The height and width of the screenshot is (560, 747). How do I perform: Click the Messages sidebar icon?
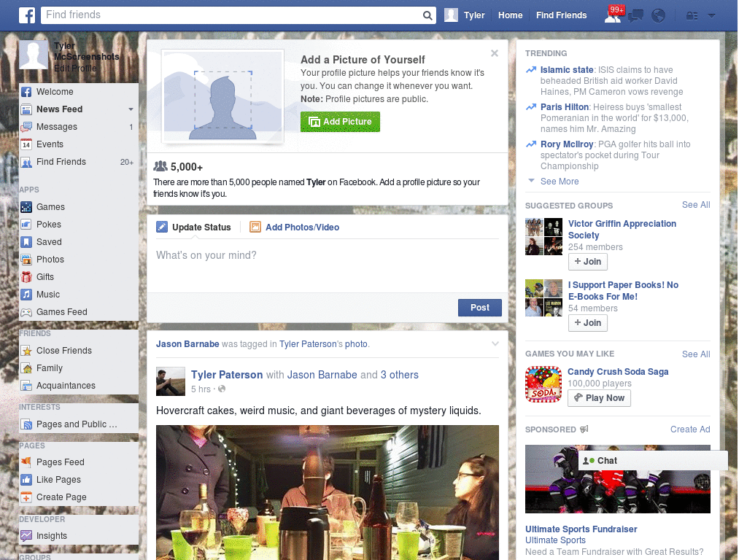coord(26,127)
